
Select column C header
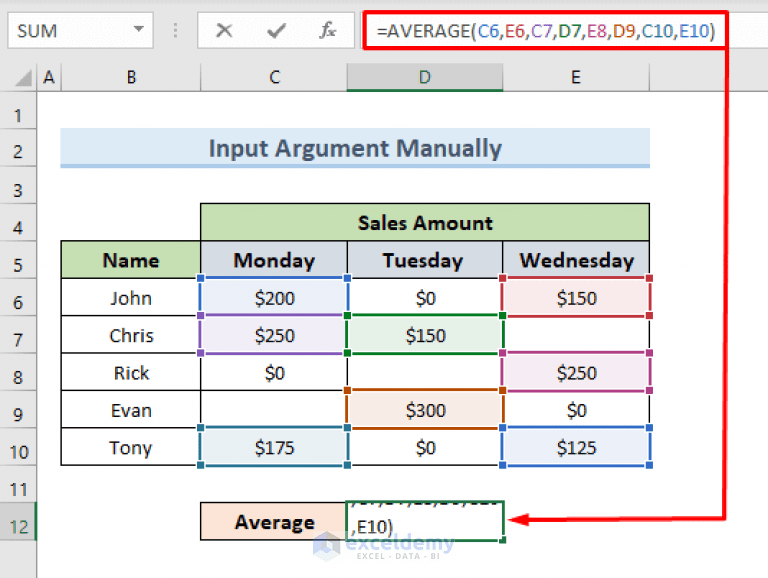pos(274,77)
